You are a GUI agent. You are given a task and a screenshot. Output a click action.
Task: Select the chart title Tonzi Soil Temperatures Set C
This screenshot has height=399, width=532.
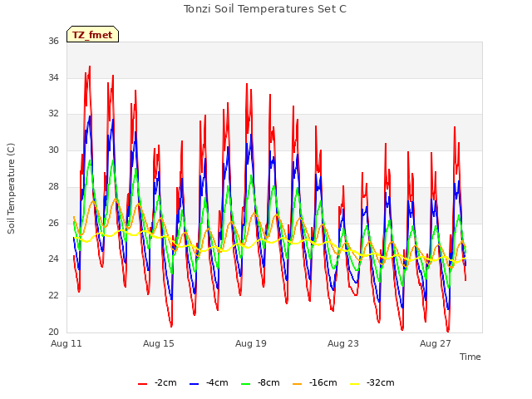(x=265, y=9)
